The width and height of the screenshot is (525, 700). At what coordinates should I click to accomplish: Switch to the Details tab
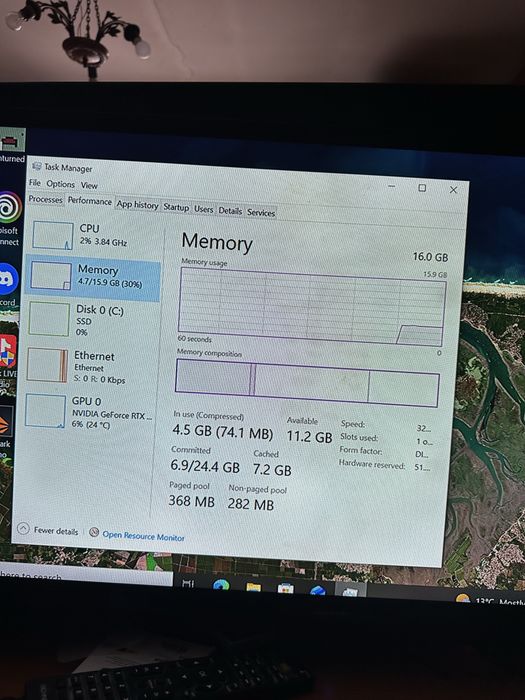point(230,211)
